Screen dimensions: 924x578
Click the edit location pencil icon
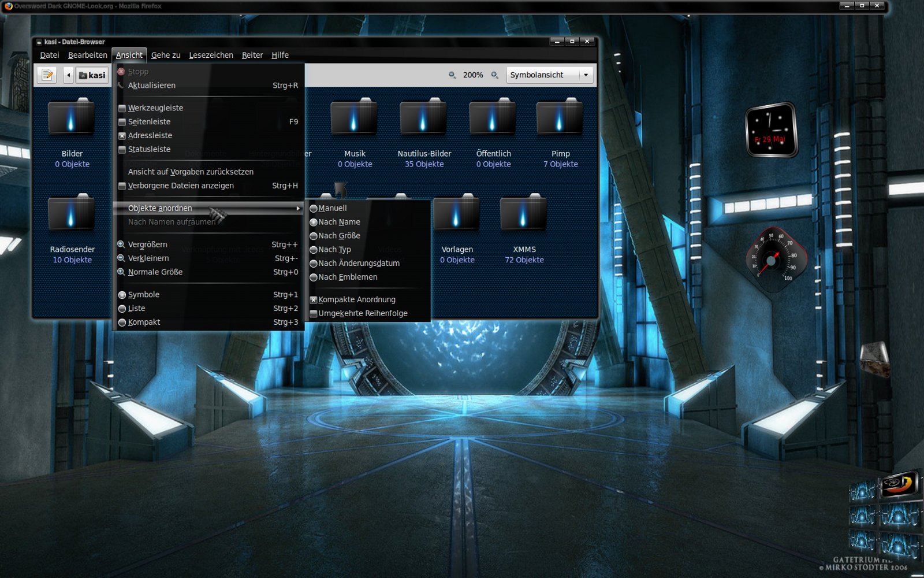tap(47, 75)
